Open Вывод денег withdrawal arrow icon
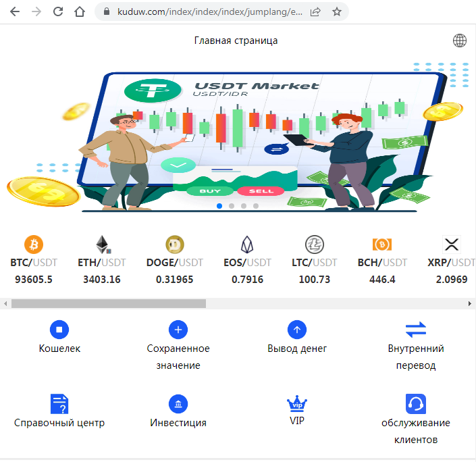This screenshot has height=462, width=476. 297,330
